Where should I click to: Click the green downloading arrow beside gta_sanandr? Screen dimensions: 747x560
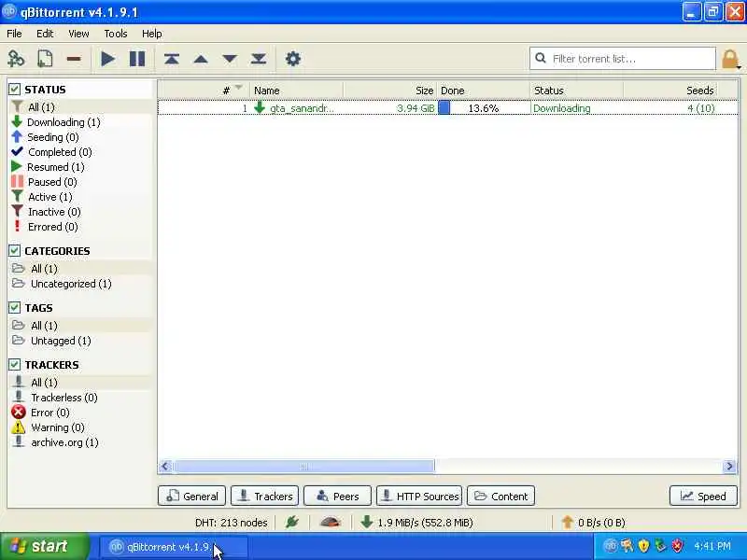(260, 107)
